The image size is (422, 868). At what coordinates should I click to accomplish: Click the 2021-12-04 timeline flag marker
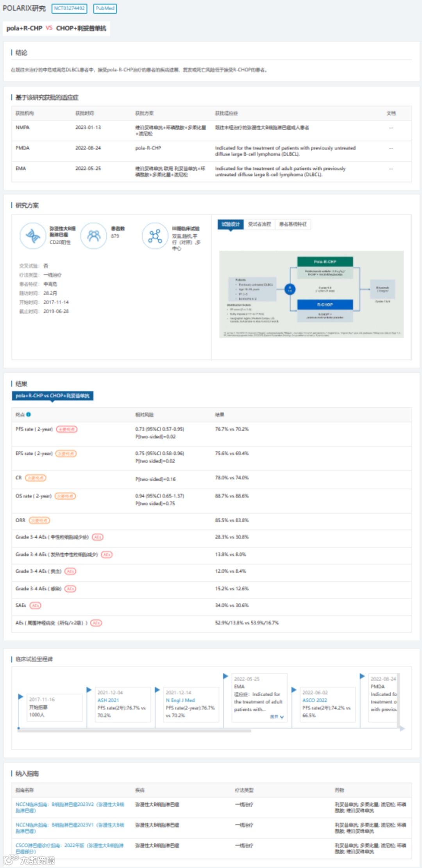[89, 690]
